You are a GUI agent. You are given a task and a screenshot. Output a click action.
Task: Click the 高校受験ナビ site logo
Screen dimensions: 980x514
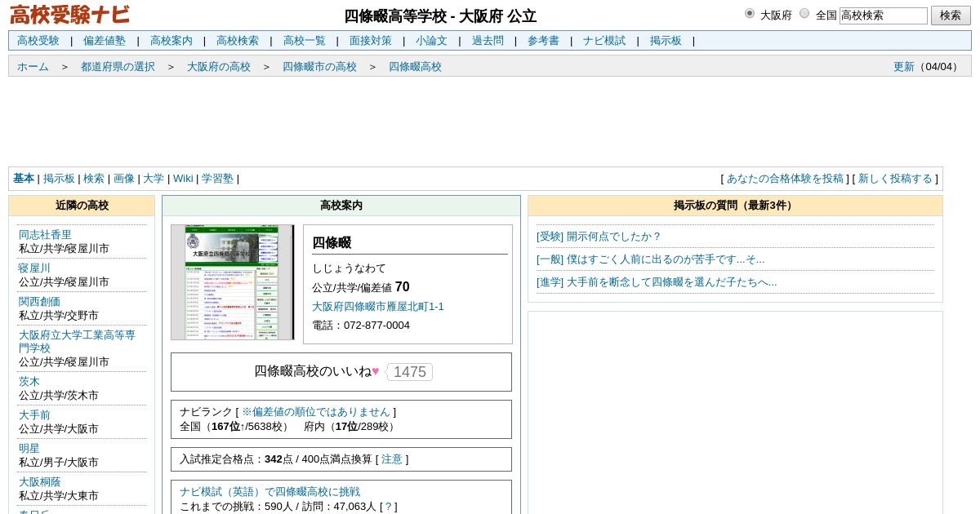click(x=69, y=15)
